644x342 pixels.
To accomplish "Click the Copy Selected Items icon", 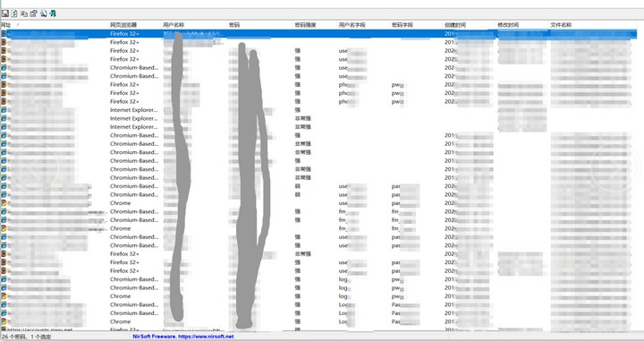I will (x=24, y=13).
